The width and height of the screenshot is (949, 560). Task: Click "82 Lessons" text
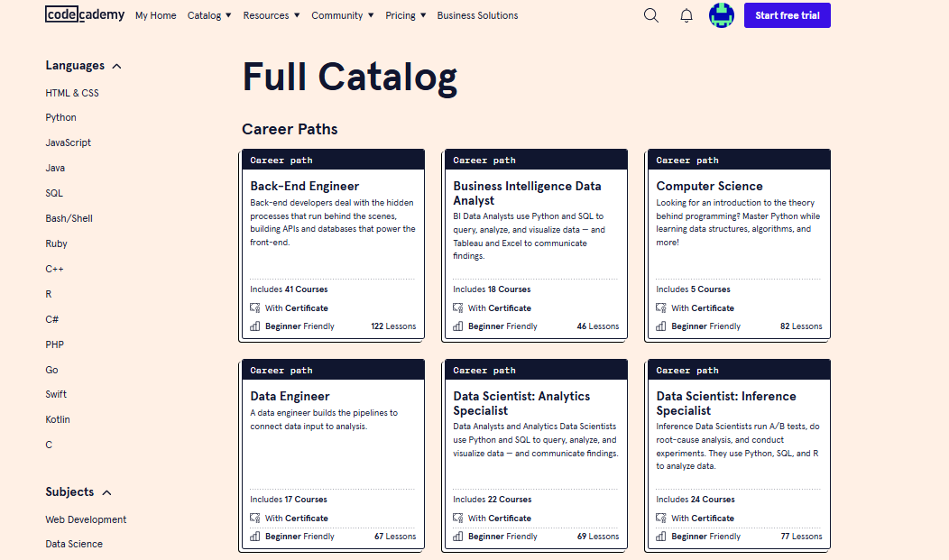coord(801,326)
